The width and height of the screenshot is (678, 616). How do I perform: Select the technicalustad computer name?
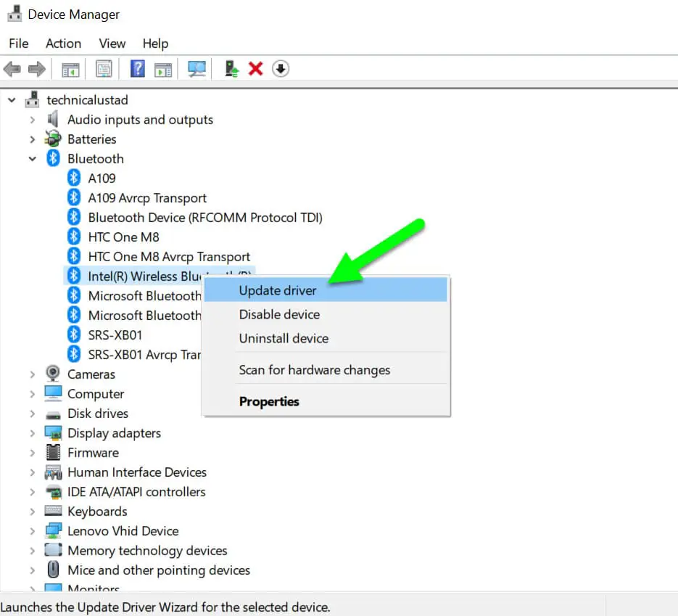(87, 100)
